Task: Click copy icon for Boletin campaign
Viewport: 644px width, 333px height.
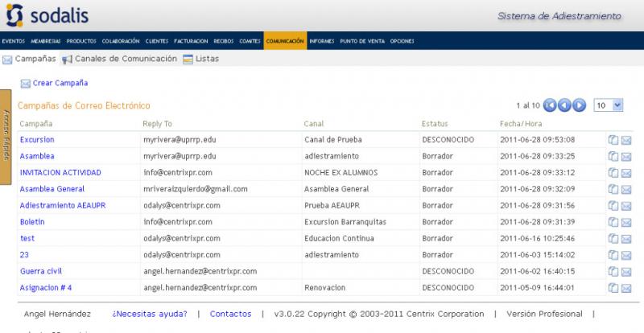Action: (613, 222)
